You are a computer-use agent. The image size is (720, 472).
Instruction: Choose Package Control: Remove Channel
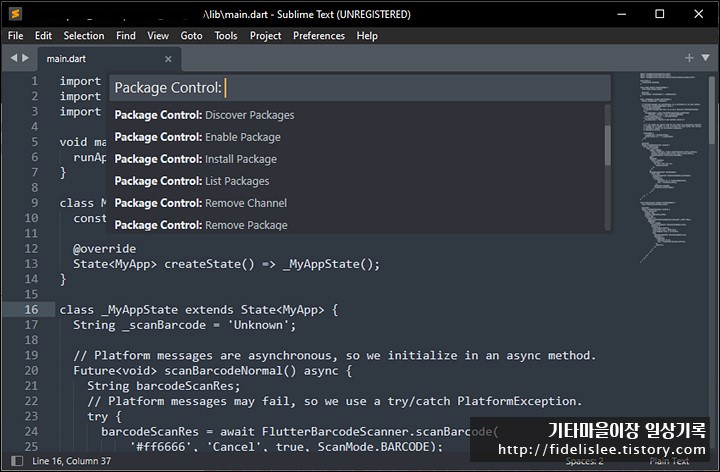coord(357,203)
